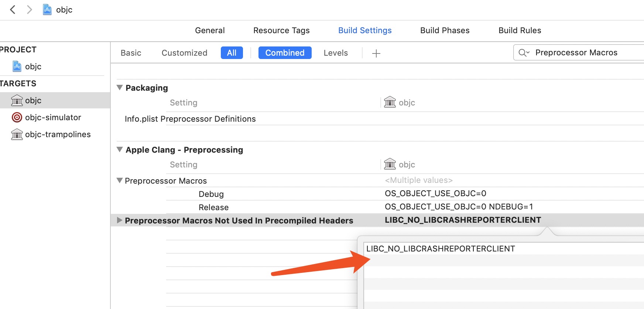Viewport: 644px width, 309px height.
Task: Click the Debug configuration label
Action: [211, 194]
